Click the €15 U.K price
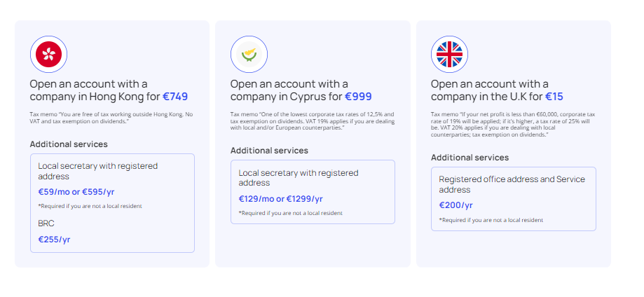This screenshot has width=644, height=297. 554,97
